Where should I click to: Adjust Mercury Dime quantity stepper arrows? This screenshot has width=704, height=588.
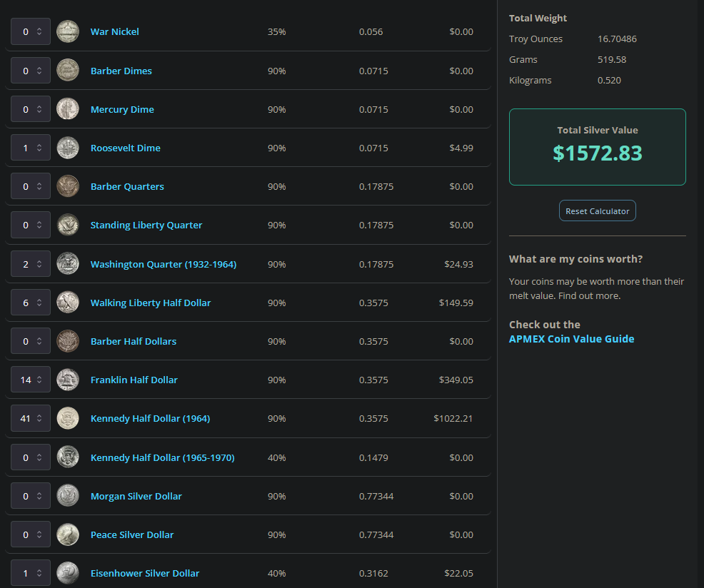click(39, 109)
